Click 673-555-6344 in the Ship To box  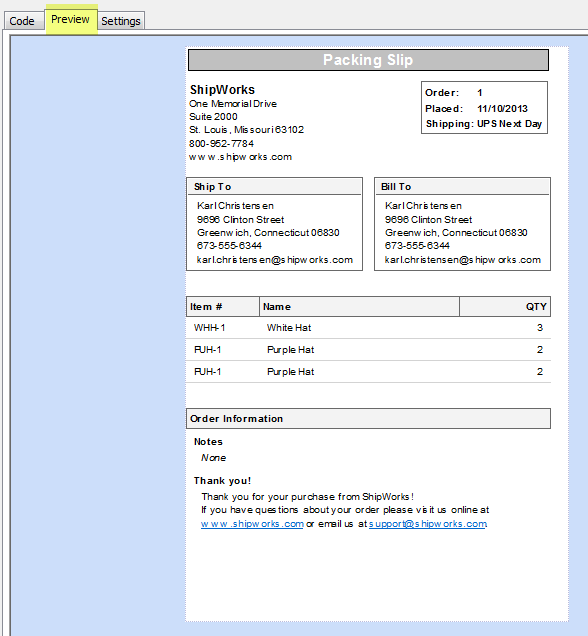click(x=229, y=246)
